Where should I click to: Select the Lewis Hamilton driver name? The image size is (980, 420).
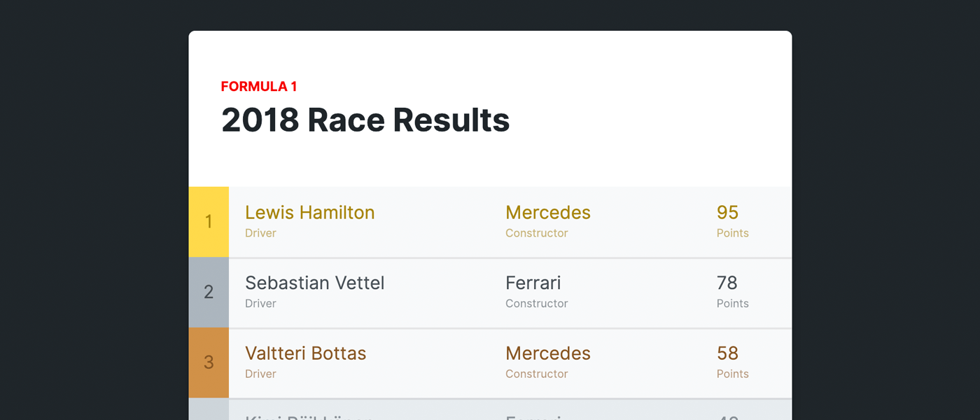[x=309, y=213]
